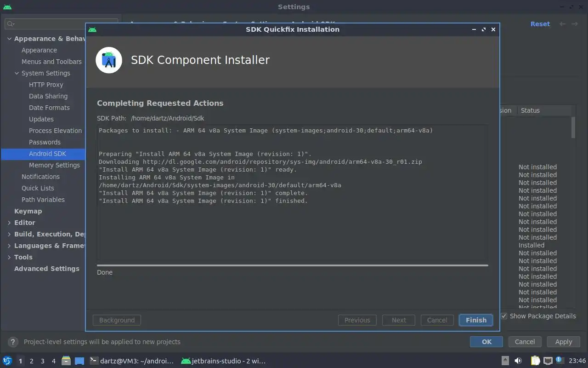Switch to jetbrains-studio taskbar entry

pos(224,361)
